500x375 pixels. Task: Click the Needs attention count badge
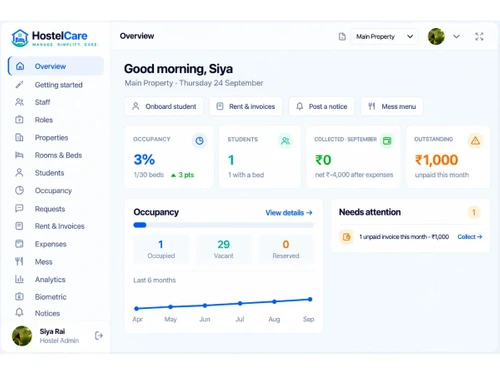(x=474, y=212)
